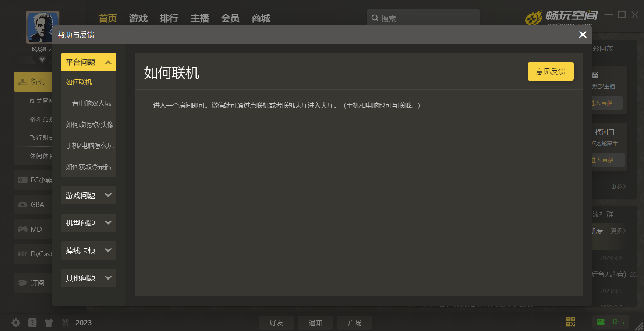Open the 商城 tab
This screenshot has height=331, width=644.
(261, 18)
